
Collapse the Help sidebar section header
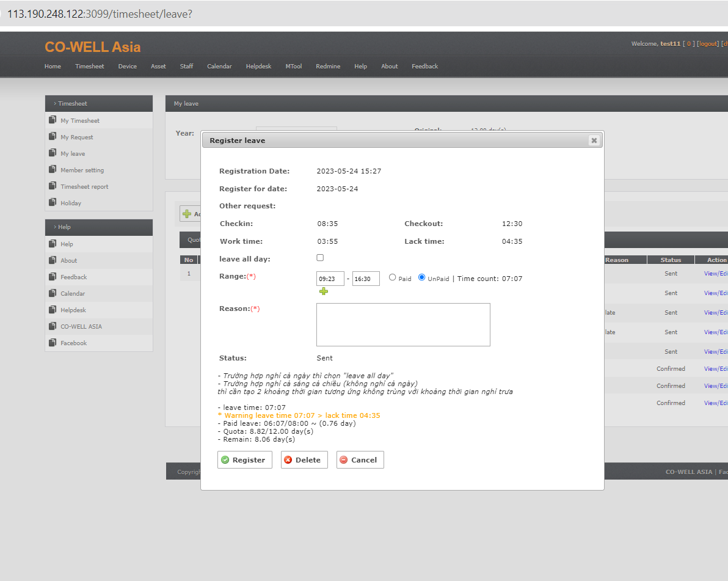pos(99,227)
